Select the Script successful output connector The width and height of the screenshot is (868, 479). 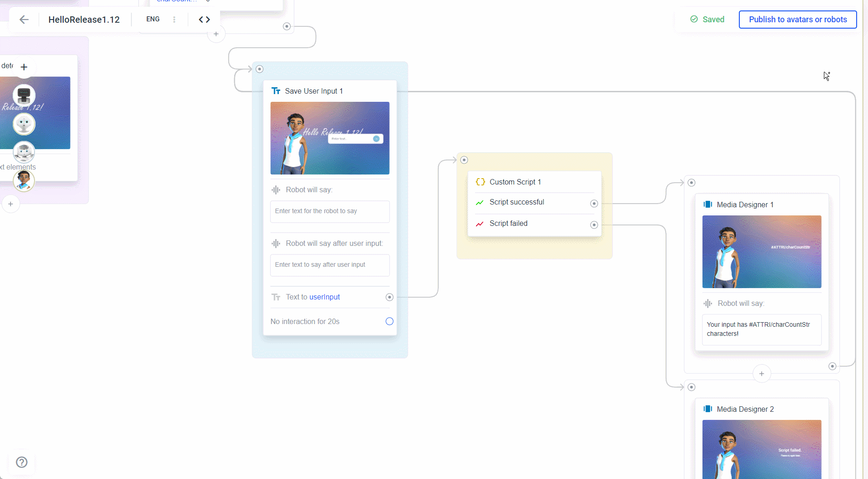point(594,204)
